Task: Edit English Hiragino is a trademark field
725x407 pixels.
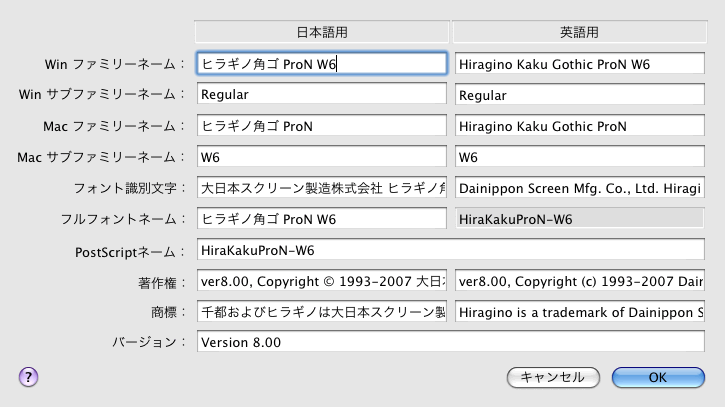Action: coord(580,312)
